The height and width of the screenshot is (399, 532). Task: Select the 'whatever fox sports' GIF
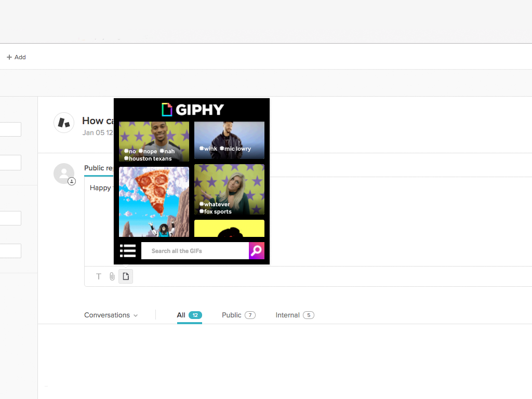click(x=229, y=189)
